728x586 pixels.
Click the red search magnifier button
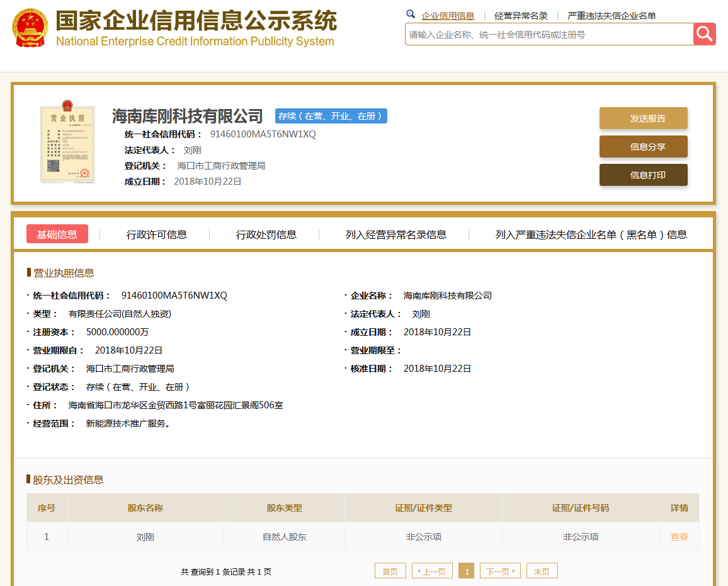tap(704, 34)
